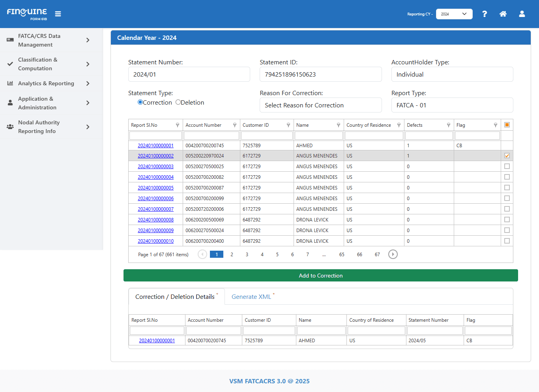Go to next page arrow in pager
This screenshot has width=539, height=392.
coord(393,254)
